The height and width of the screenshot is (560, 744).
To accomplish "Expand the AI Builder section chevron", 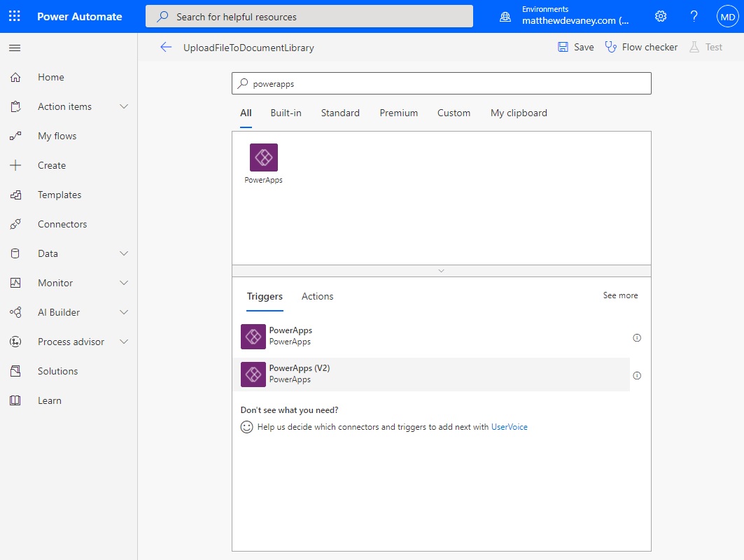I will (124, 312).
